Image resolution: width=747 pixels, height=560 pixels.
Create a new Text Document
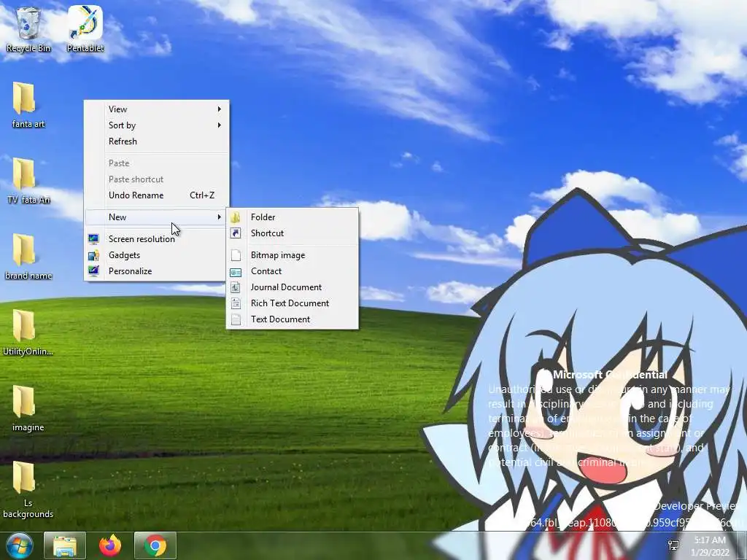pos(292,319)
